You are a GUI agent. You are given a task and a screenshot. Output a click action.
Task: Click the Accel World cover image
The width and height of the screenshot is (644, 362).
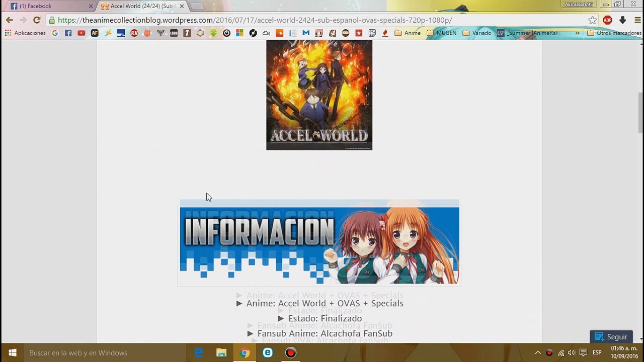click(x=319, y=95)
